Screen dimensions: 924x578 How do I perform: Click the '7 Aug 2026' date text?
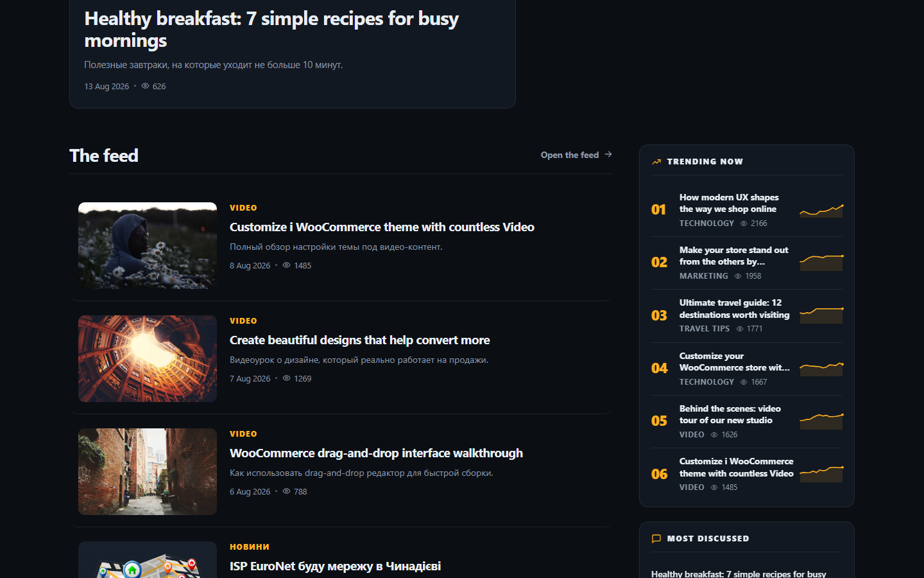pos(250,379)
